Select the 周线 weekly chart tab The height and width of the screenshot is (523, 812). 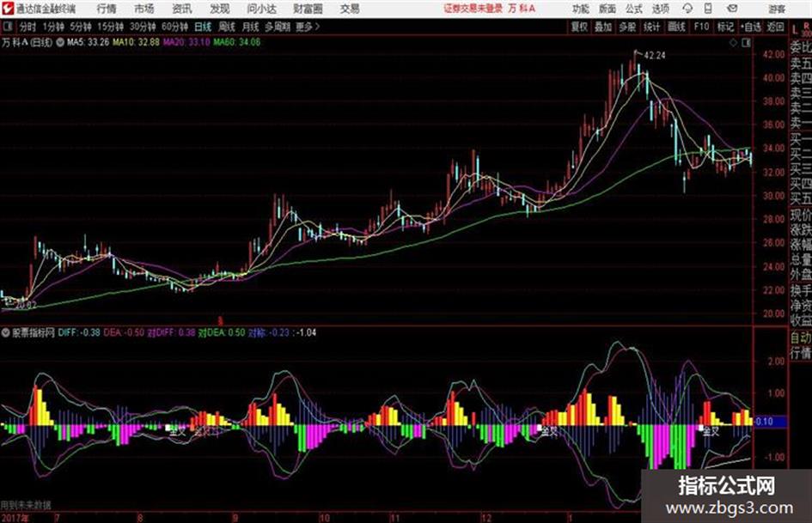[x=227, y=27]
